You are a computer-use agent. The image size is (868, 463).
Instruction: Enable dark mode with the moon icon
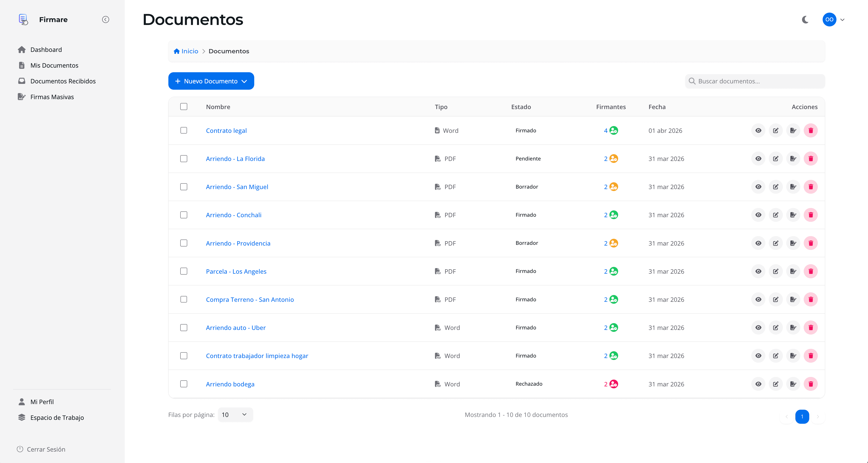click(805, 19)
